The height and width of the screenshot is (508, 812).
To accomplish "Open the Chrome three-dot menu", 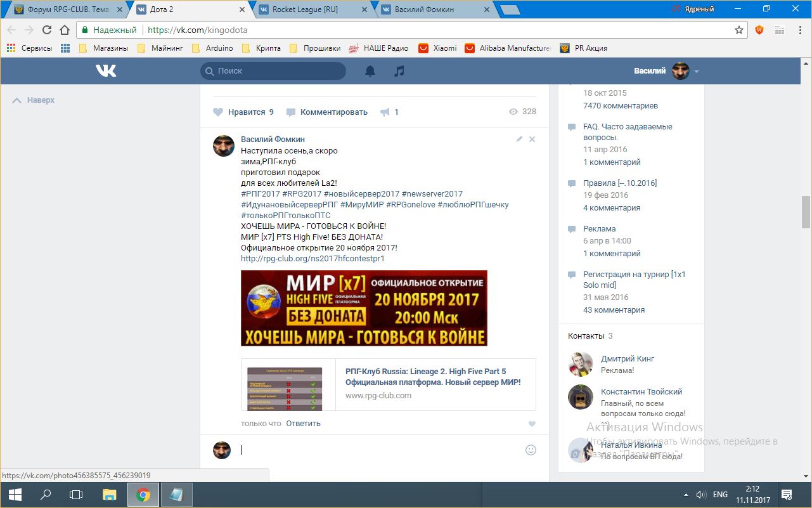I will point(799,30).
